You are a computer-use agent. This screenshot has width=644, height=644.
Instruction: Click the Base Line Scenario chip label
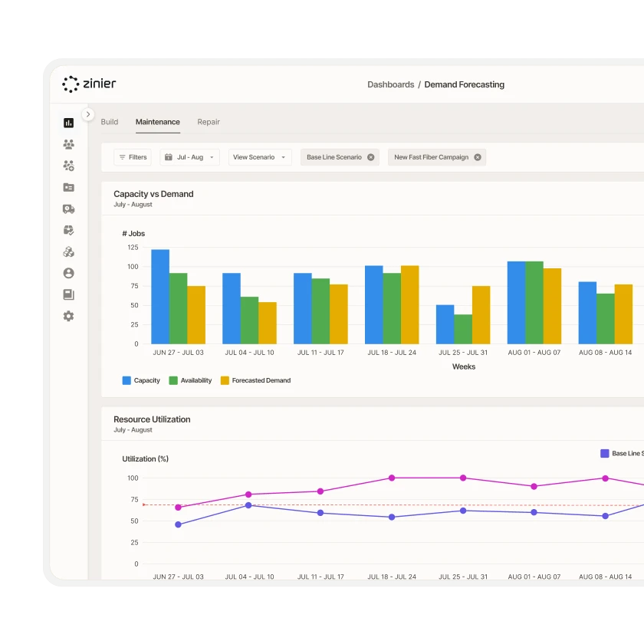[x=334, y=157]
